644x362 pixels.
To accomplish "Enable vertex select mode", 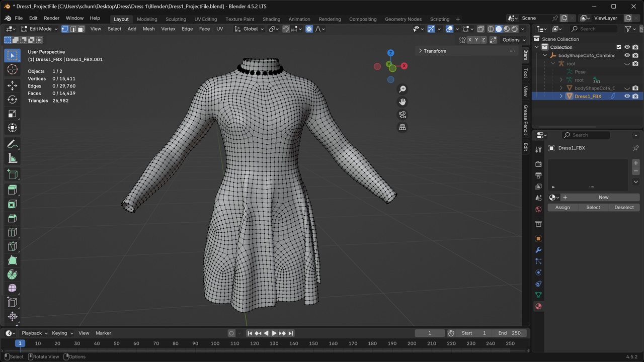I will pyautogui.click(x=65, y=29).
